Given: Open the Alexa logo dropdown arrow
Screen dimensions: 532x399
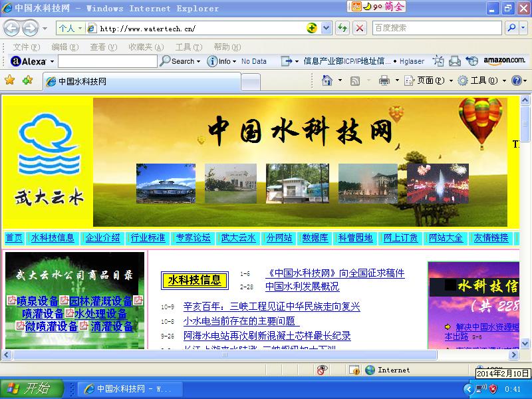Looking at the screenshot, I should pyautogui.click(x=53, y=61).
